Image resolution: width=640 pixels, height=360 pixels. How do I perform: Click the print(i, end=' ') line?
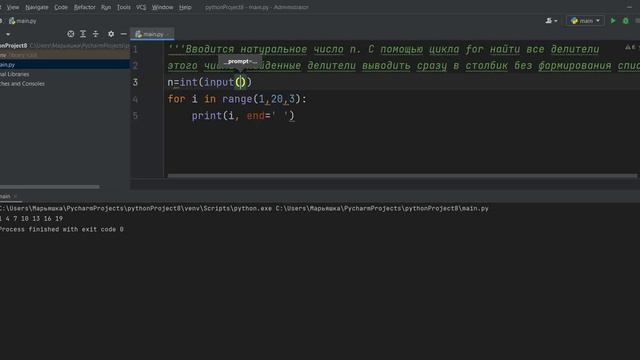point(243,116)
